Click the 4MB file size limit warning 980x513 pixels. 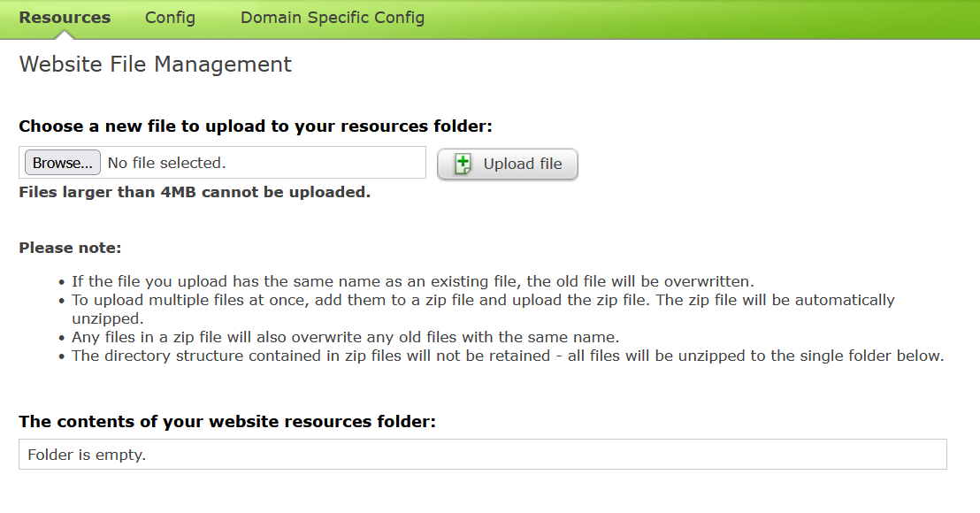pos(195,192)
